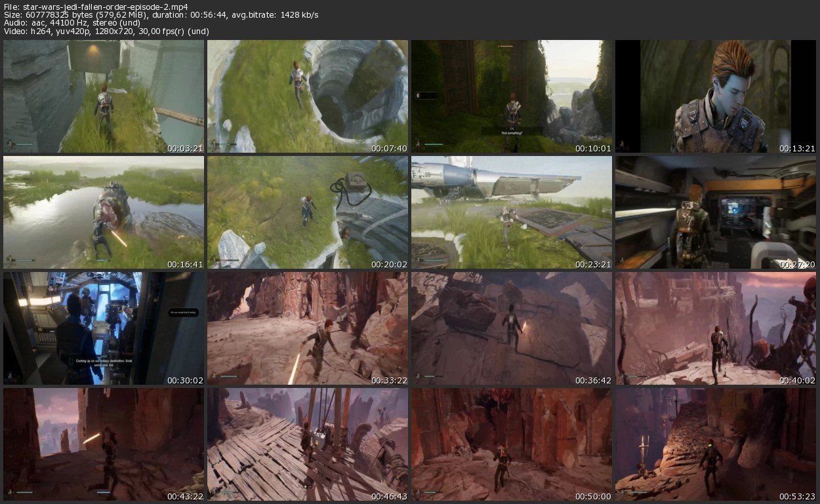This screenshot has width=820, height=504.
Task: Click the frame timestamped 00:50:00
Action: point(512,444)
